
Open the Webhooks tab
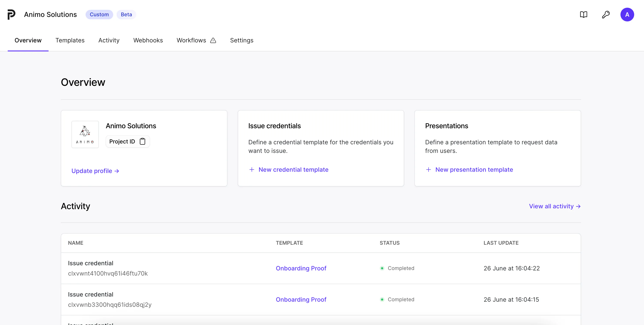click(148, 40)
